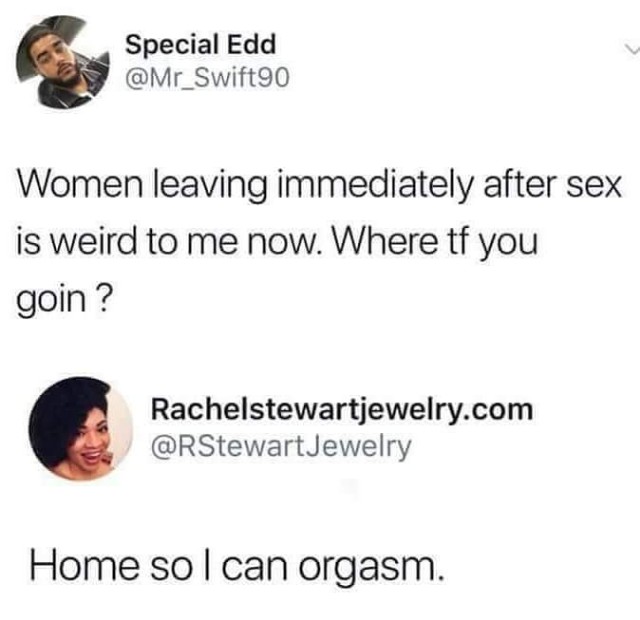
Task: Open the tweet options chevron menu
Action: point(632,51)
